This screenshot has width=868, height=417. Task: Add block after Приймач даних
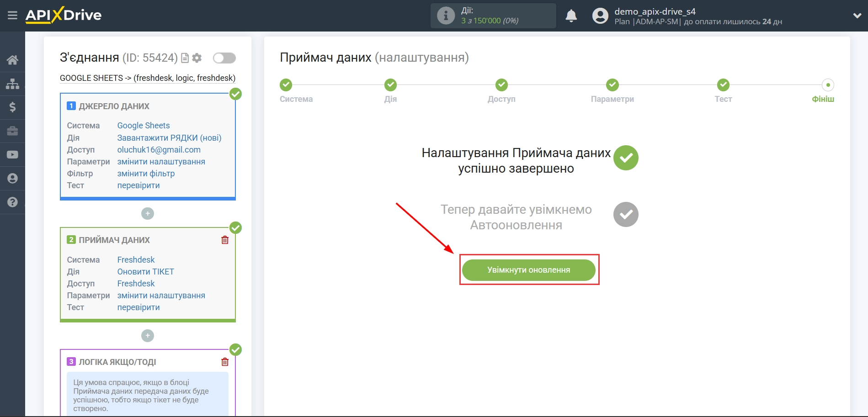click(148, 336)
